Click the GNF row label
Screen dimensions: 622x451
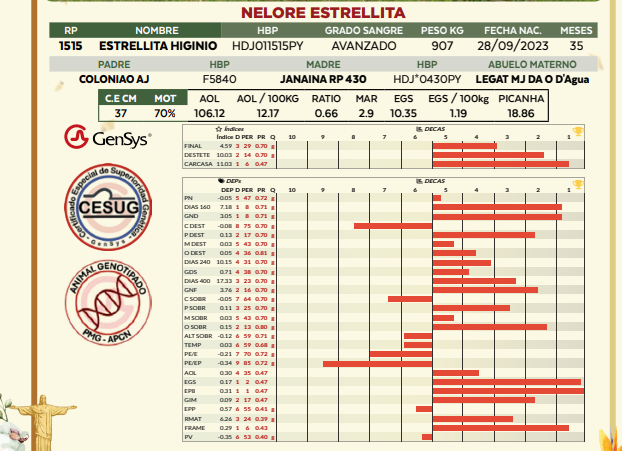(x=191, y=290)
